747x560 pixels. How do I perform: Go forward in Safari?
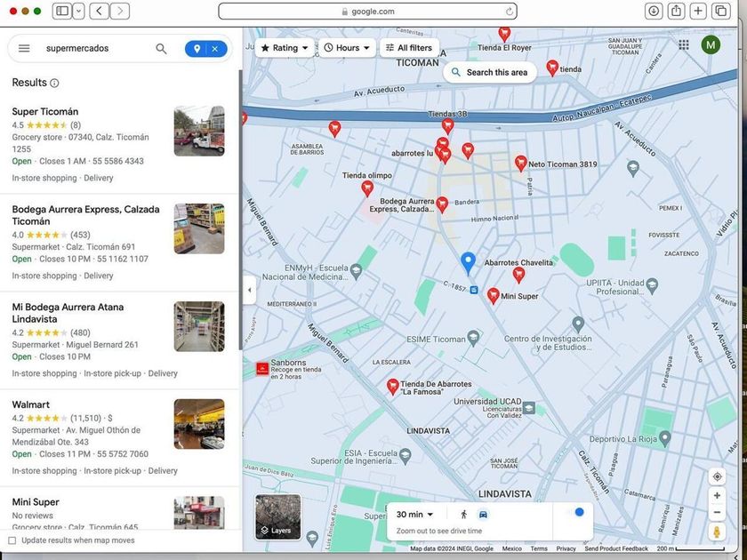[120, 11]
